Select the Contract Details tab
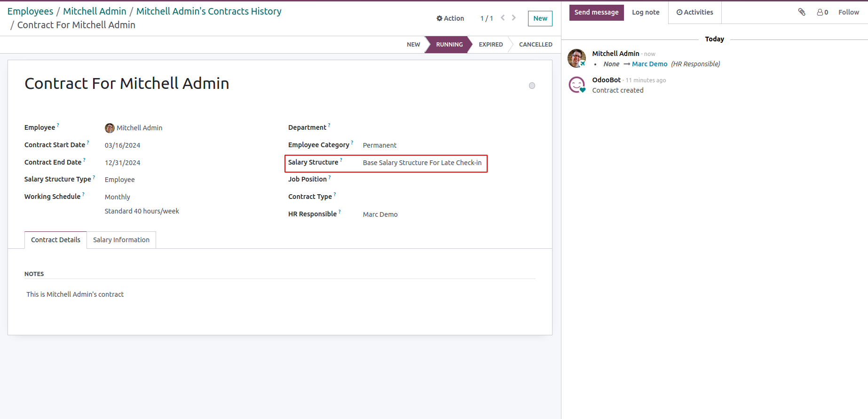The width and height of the screenshot is (868, 419). 55,240
